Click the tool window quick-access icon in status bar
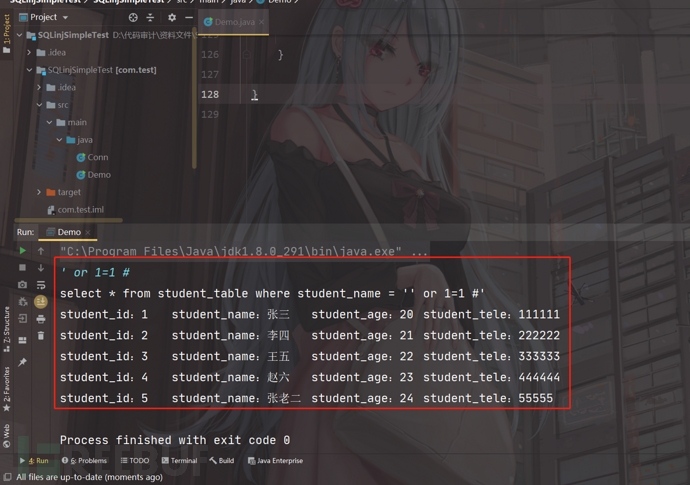Screen dimensions: 690x485 [x=7, y=477]
